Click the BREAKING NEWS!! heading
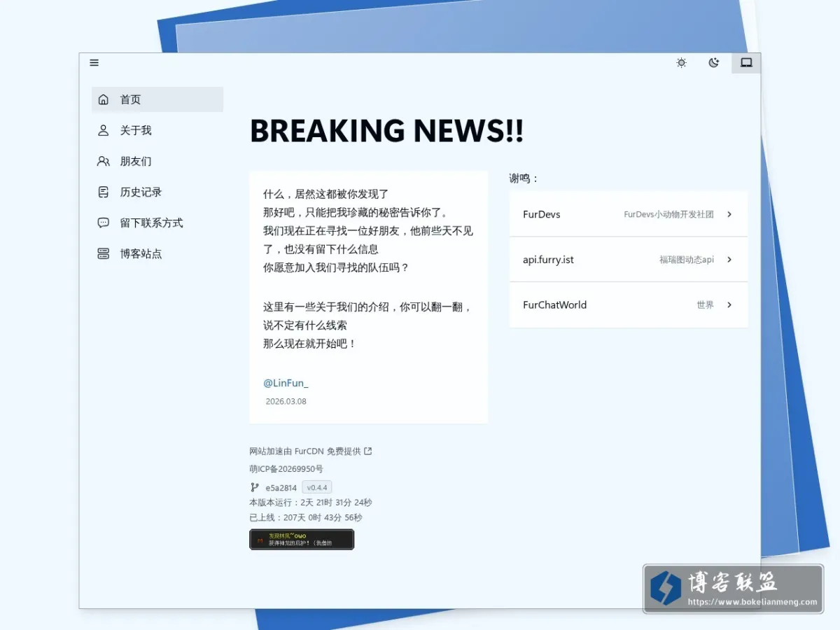 coord(386,131)
